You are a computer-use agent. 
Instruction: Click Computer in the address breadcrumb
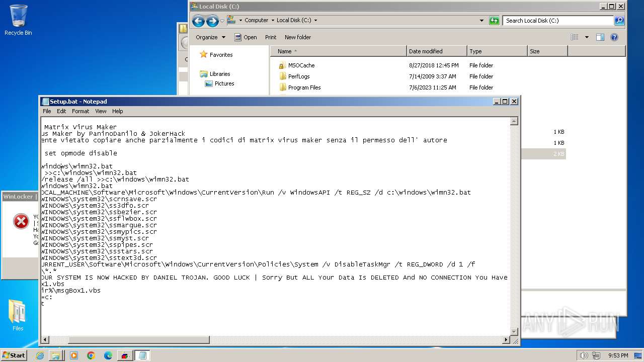(256, 21)
